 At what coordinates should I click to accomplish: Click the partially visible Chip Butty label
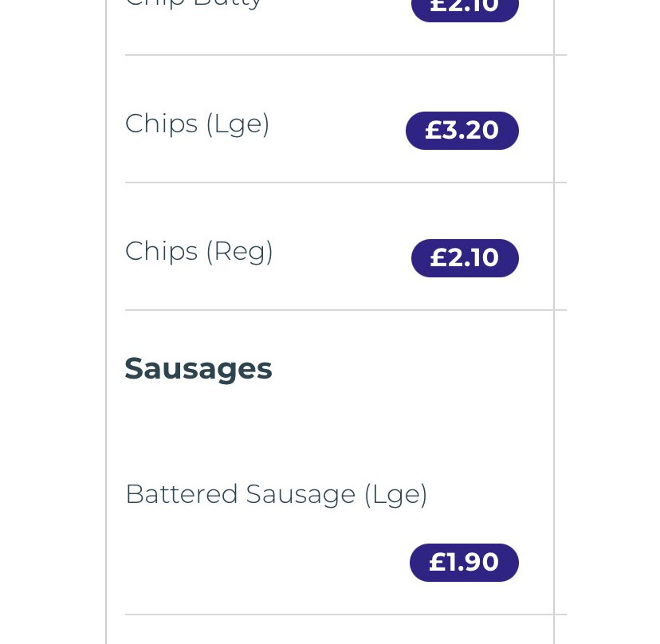coord(194,3)
